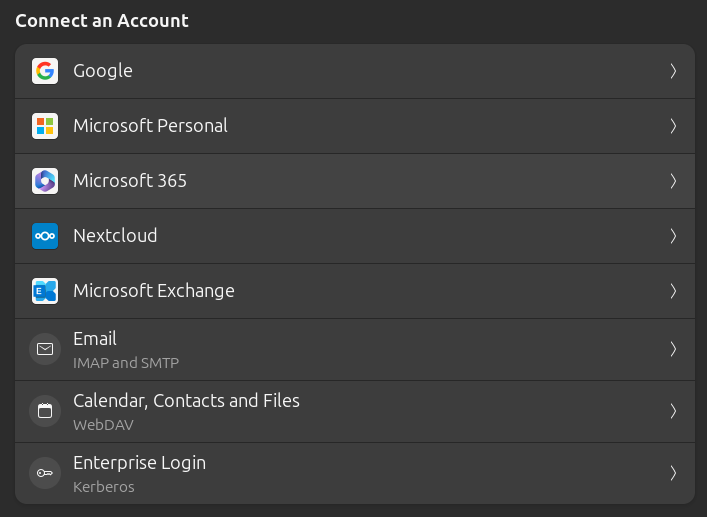Screen dimensions: 707x517
Task: Open Nextcloud row's chevron arrow
Action: pos(673,236)
